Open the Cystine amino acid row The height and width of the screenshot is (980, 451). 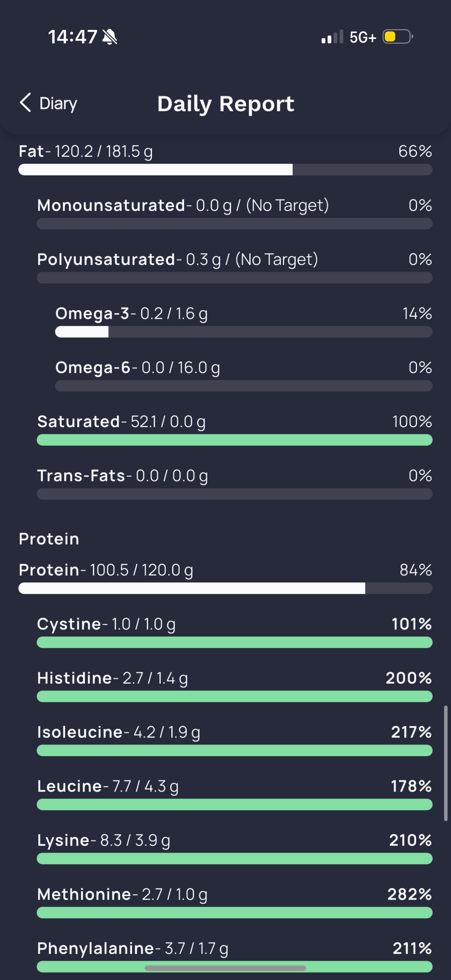[x=234, y=632]
